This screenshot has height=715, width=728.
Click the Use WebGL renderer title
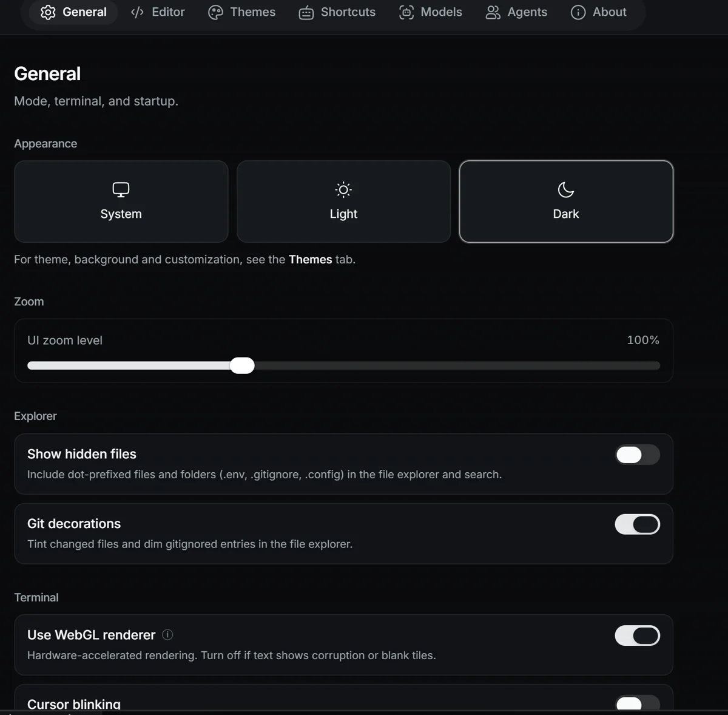click(x=91, y=635)
